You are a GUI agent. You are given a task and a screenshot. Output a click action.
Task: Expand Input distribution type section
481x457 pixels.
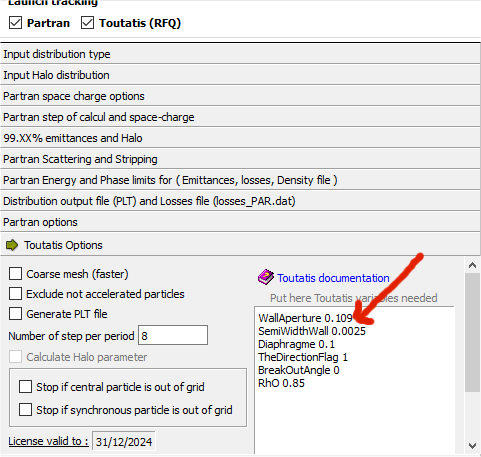240,54
